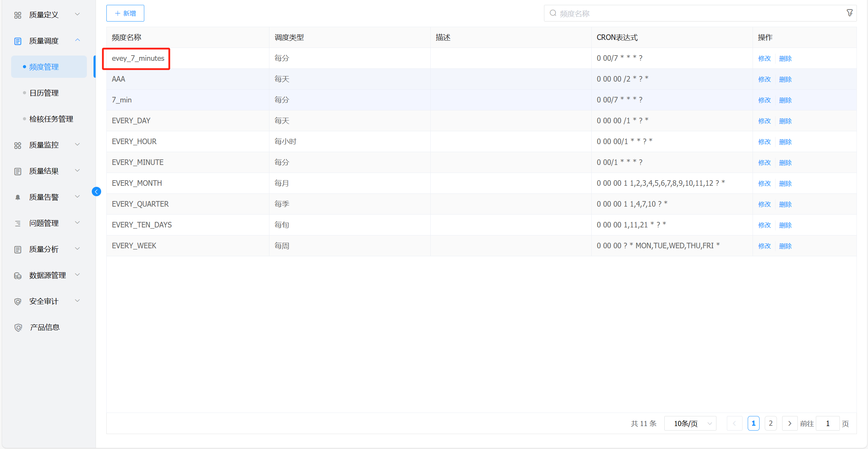The height and width of the screenshot is (449, 868).
Task: Click the 质量定义 grid icon
Action: (18, 15)
